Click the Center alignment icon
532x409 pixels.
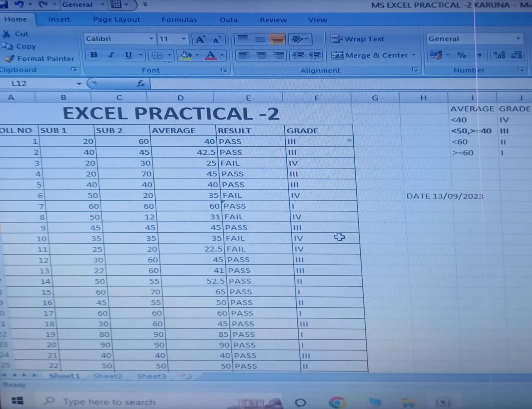(261, 55)
